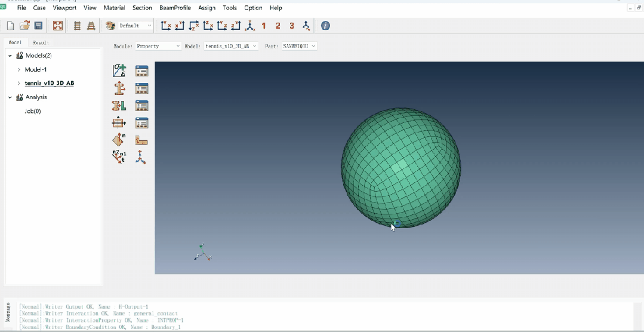Create a section using the I-beam icon

click(x=119, y=88)
